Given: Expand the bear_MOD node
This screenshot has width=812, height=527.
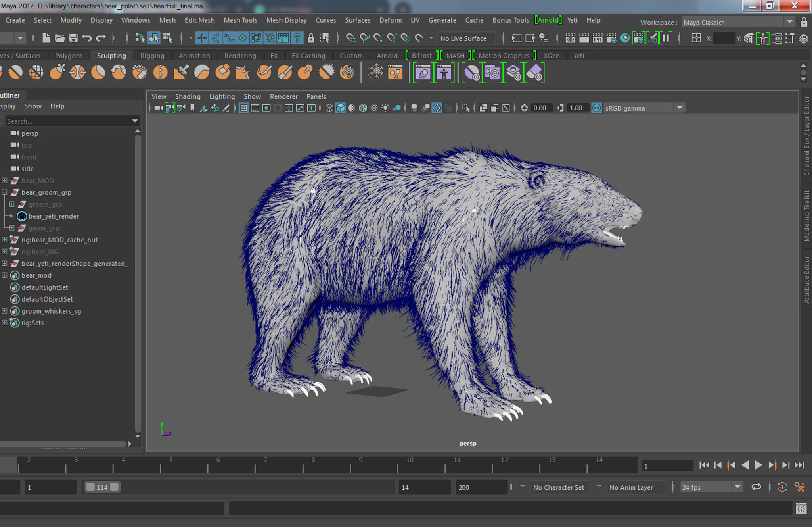Looking at the screenshot, I should [4, 181].
